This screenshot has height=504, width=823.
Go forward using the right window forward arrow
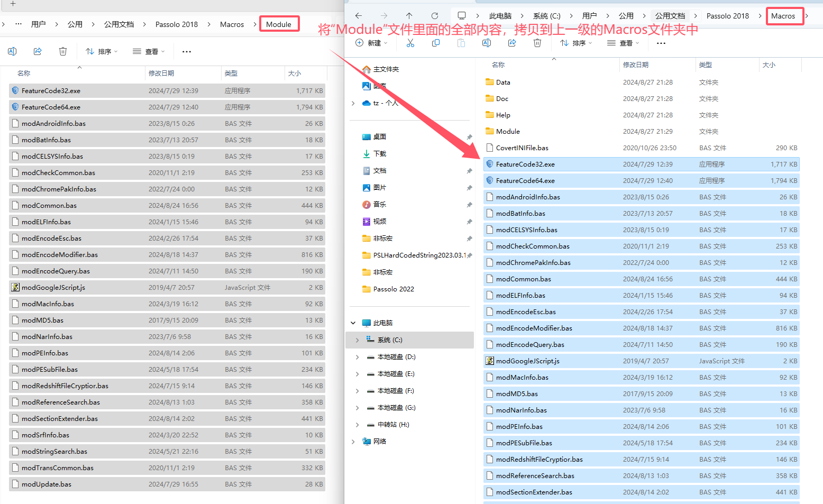tap(384, 16)
